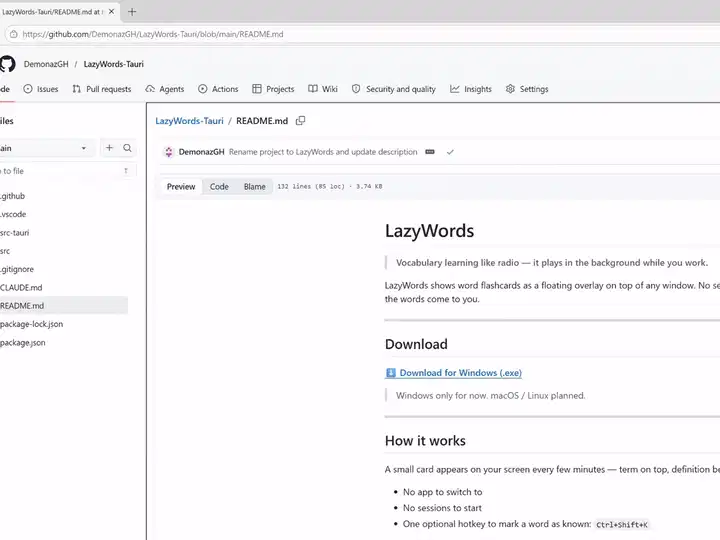Open the Projects tab
The image size is (720, 540).
[273, 89]
